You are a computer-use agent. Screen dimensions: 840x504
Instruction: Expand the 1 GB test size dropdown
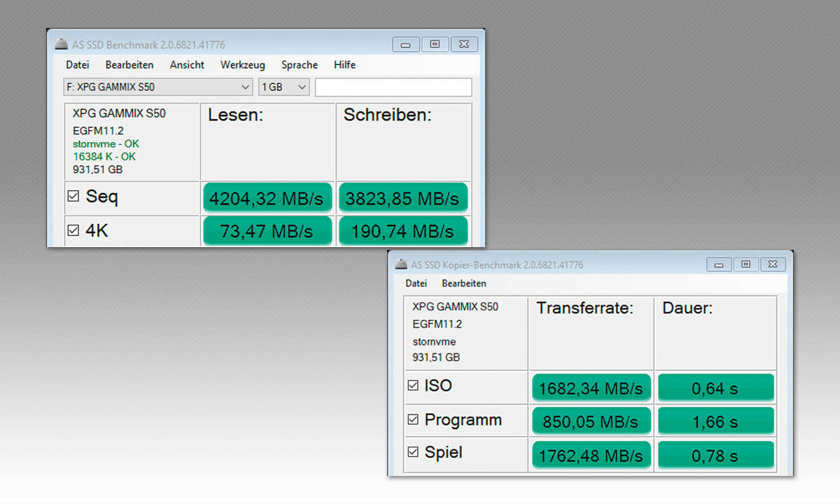coord(283,87)
